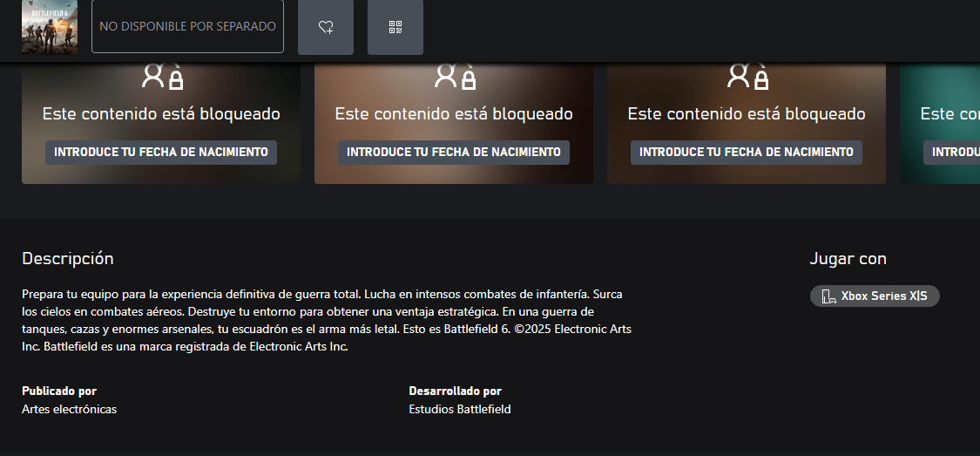Add game to wishlist heart icon
Viewport: 980px width, 456px height.
(326, 27)
